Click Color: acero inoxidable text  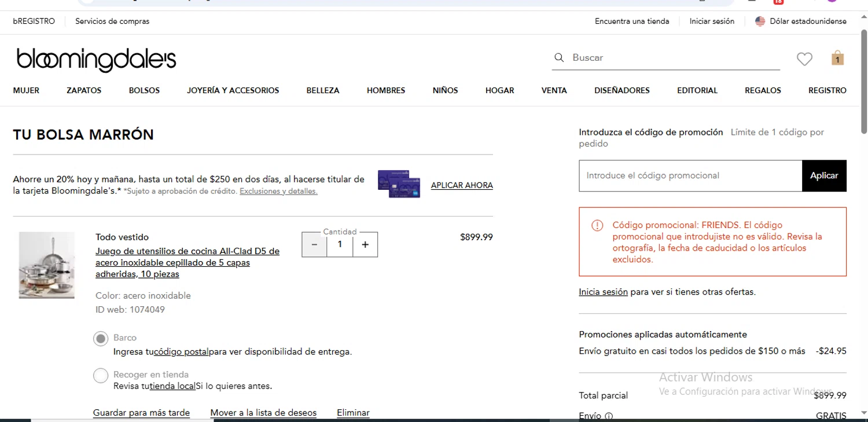point(143,295)
